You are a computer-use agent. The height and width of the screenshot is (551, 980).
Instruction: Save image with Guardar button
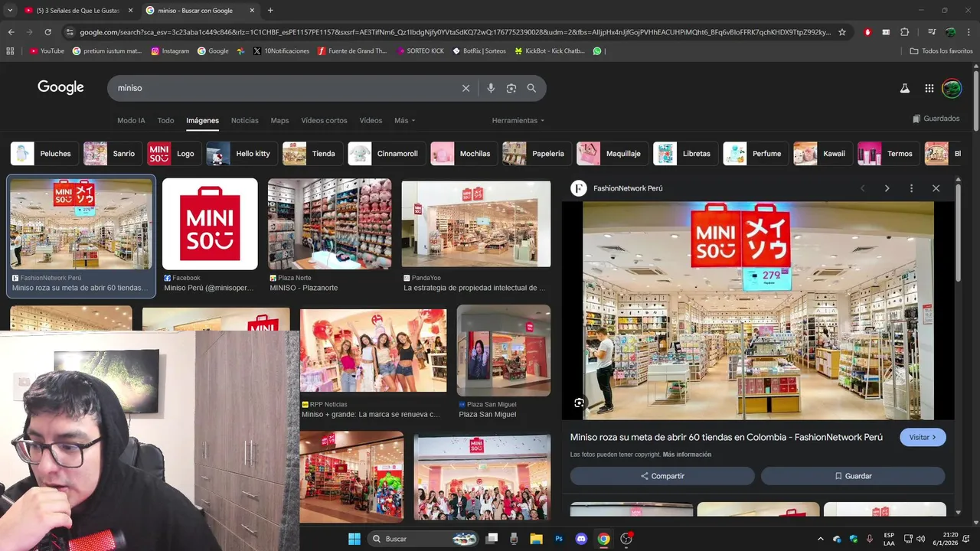pos(853,476)
